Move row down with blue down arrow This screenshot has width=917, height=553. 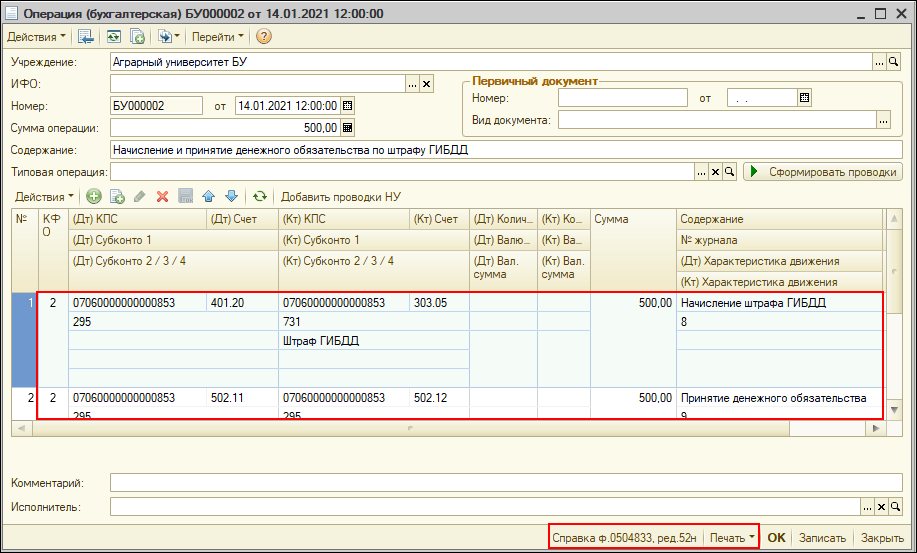click(231, 197)
